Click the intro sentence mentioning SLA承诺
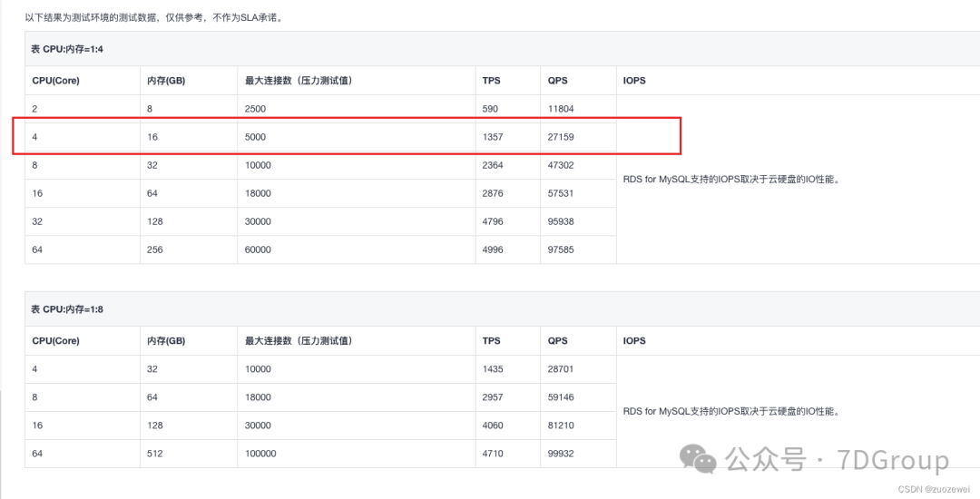The height and width of the screenshot is (499, 980). tap(153, 17)
